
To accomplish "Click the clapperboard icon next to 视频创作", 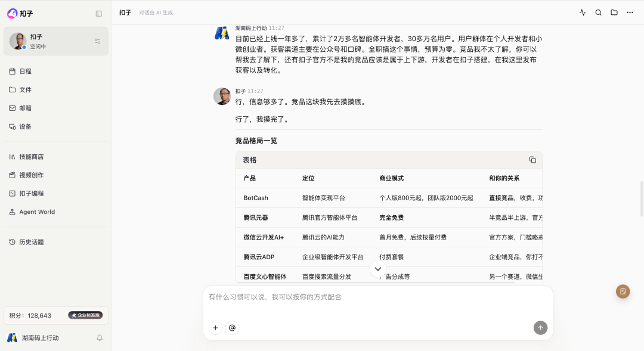I will coord(13,175).
